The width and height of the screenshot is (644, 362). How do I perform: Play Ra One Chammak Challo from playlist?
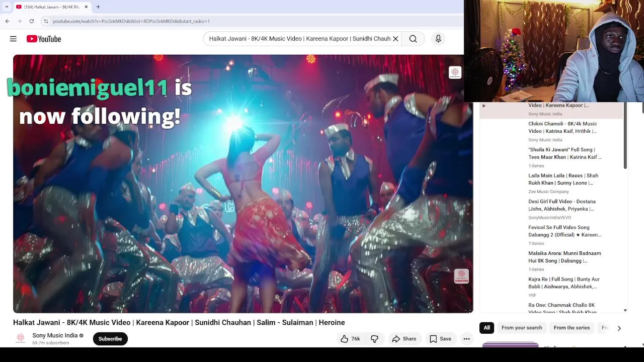(x=551, y=307)
